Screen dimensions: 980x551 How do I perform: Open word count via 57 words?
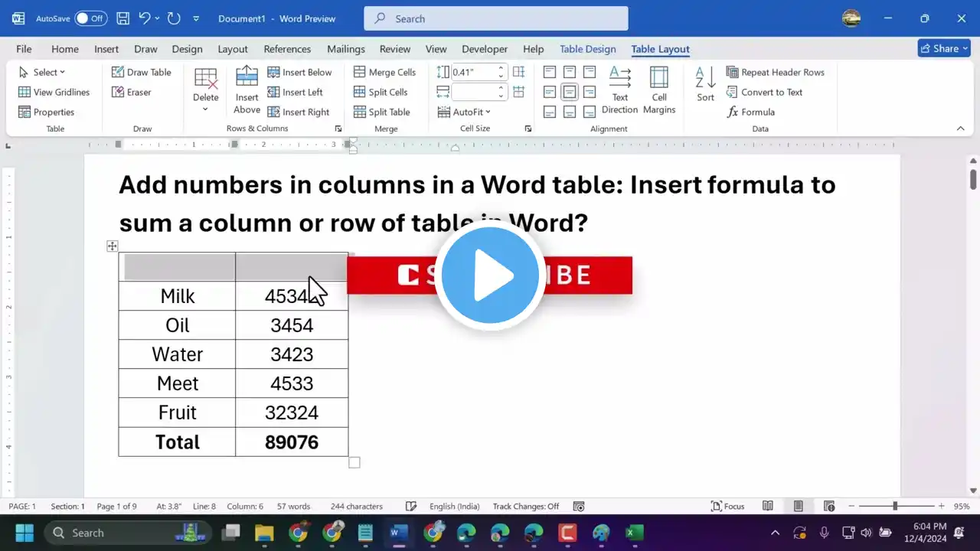(x=293, y=507)
